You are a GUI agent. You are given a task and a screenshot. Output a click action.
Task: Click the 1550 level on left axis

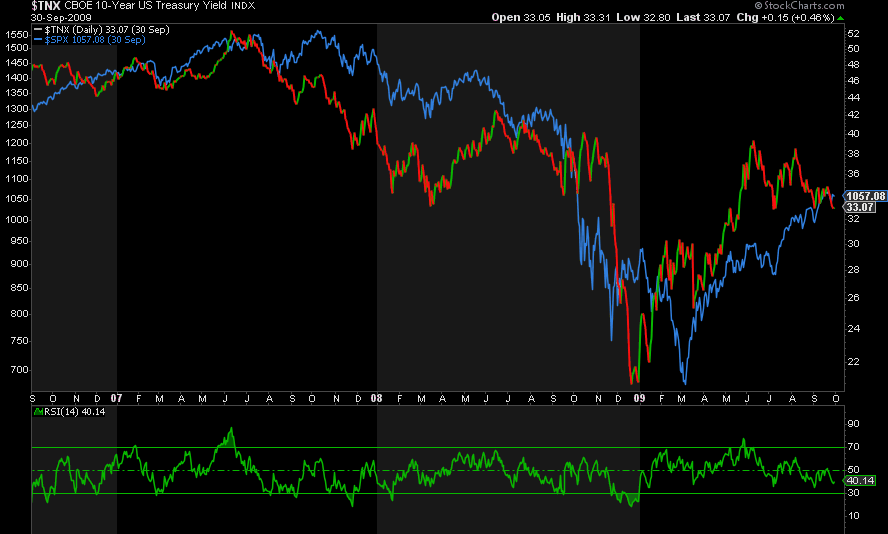17,35
